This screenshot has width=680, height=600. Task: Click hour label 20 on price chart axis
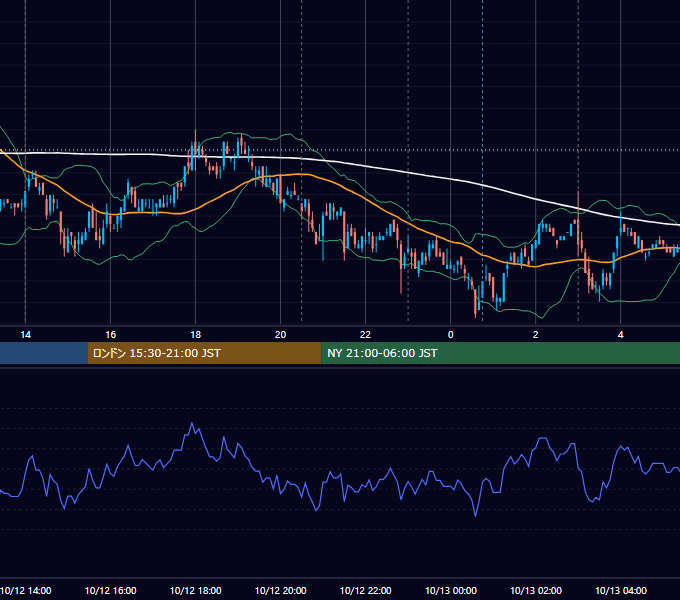[x=281, y=334]
